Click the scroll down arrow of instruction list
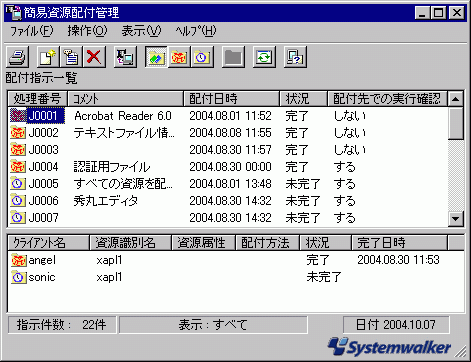This screenshot has height=362, width=471. 456,219
